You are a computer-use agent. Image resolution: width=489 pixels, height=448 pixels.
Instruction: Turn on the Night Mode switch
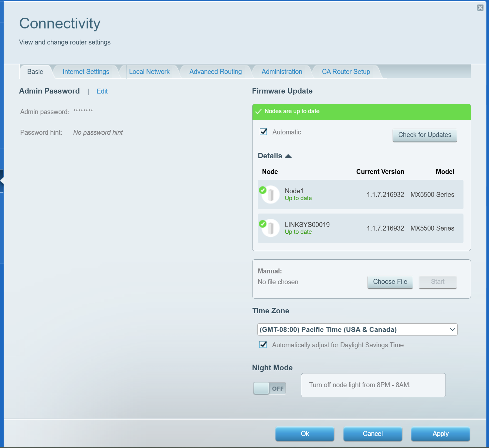[x=270, y=388]
